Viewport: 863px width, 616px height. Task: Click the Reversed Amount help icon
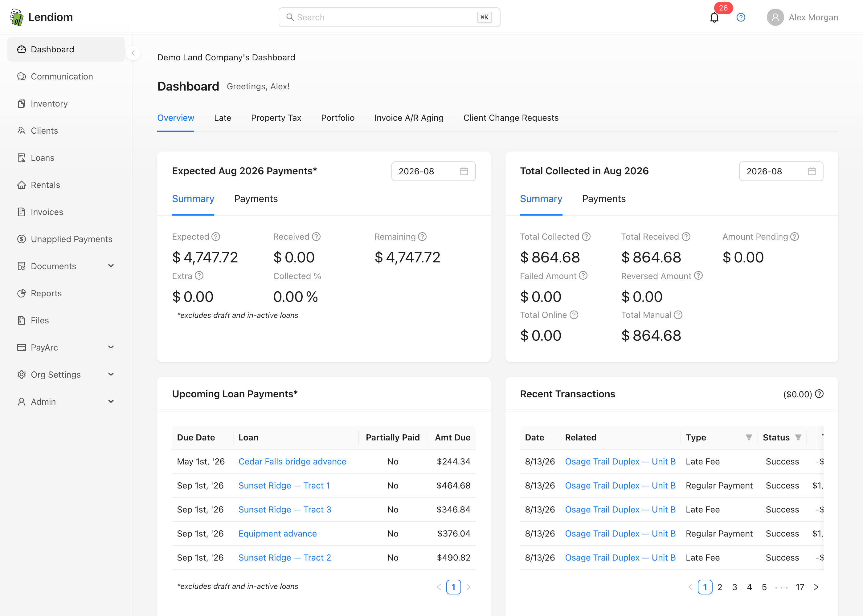[698, 276]
